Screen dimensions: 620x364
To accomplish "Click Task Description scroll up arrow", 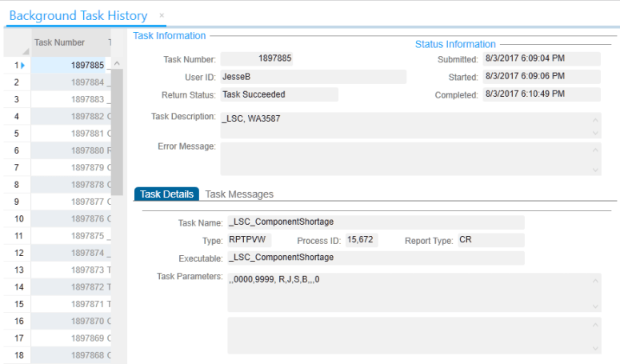I will click(x=594, y=120).
